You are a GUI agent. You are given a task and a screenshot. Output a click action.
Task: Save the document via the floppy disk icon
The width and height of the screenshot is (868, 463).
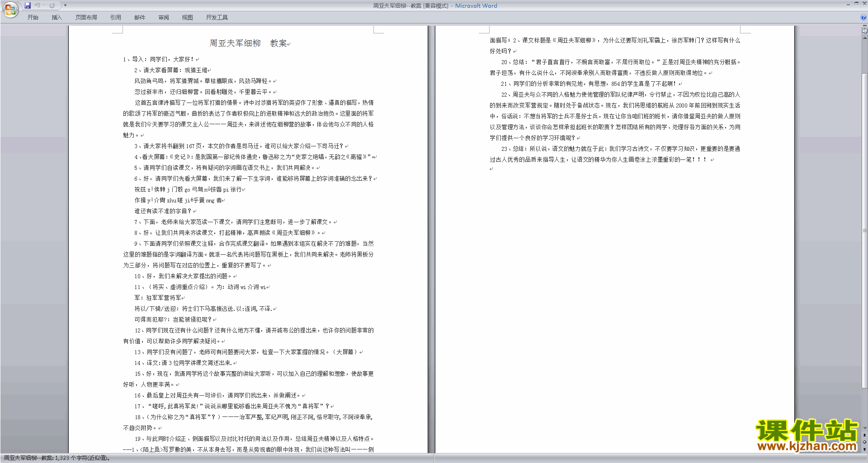(28, 5)
